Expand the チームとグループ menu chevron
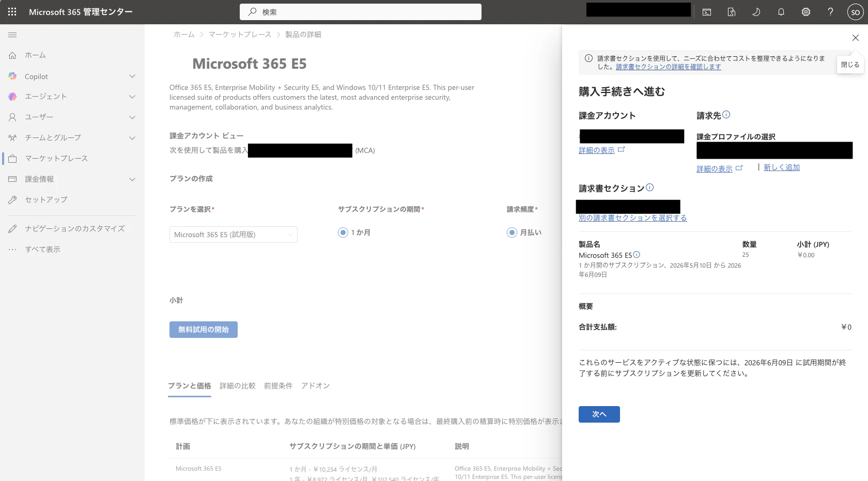This screenshot has height=481, width=868. pyautogui.click(x=132, y=138)
